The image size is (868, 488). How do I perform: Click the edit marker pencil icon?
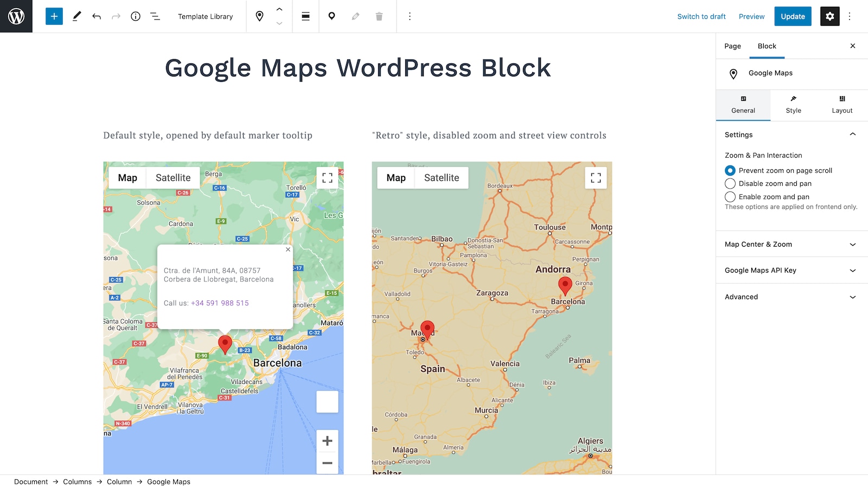[355, 16]
